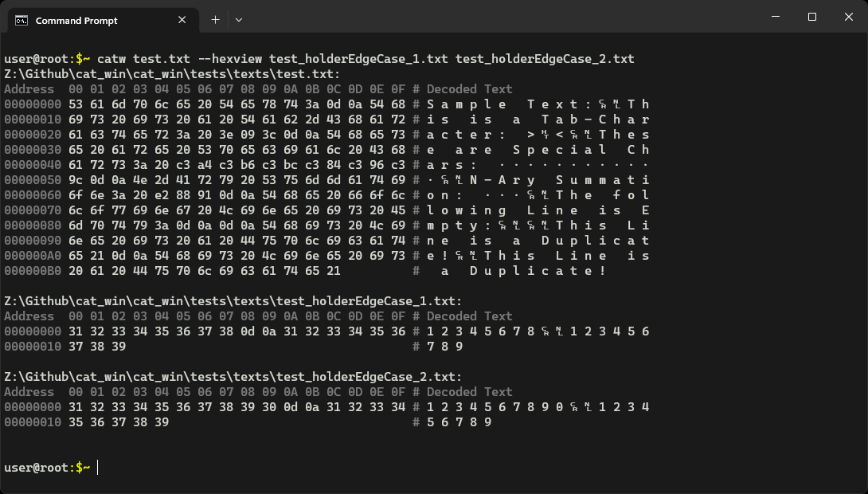
Task: Minimize the terminal window
Action: tap(774, 17)
